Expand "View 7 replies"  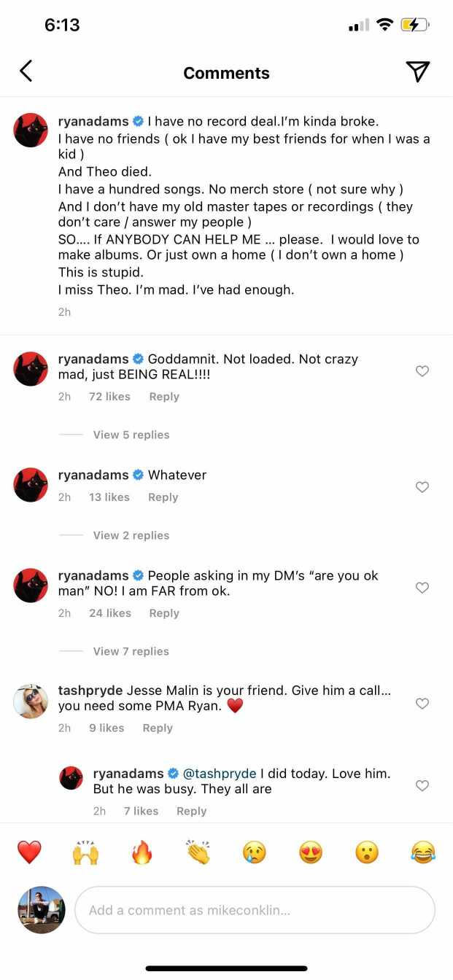point(131,651)
